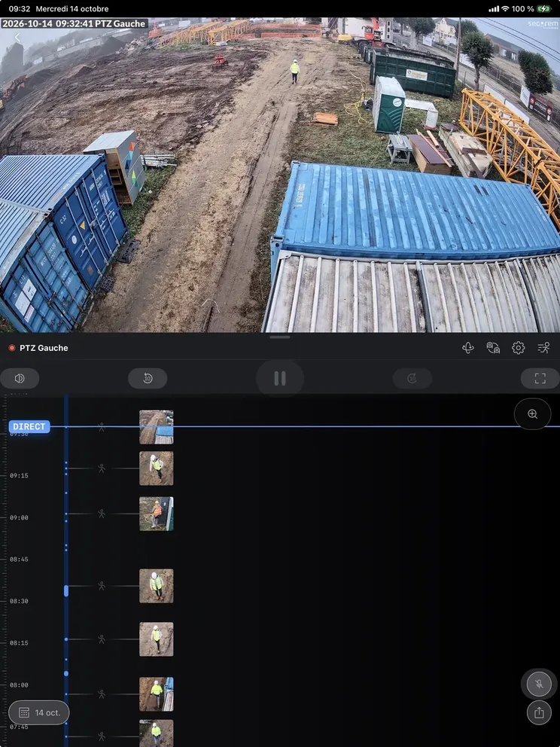This screenshot has height=747, width=560.
Task: Toggle the muted microphone button
Action: pos(539,684)
